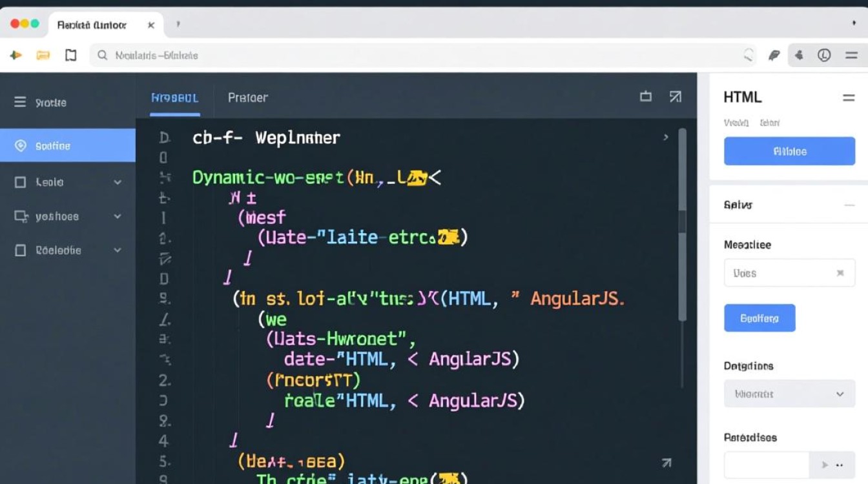Open the hamburger menu in the HTML panel
Viewport: 868px width, 484px height.
coord(848,98)
